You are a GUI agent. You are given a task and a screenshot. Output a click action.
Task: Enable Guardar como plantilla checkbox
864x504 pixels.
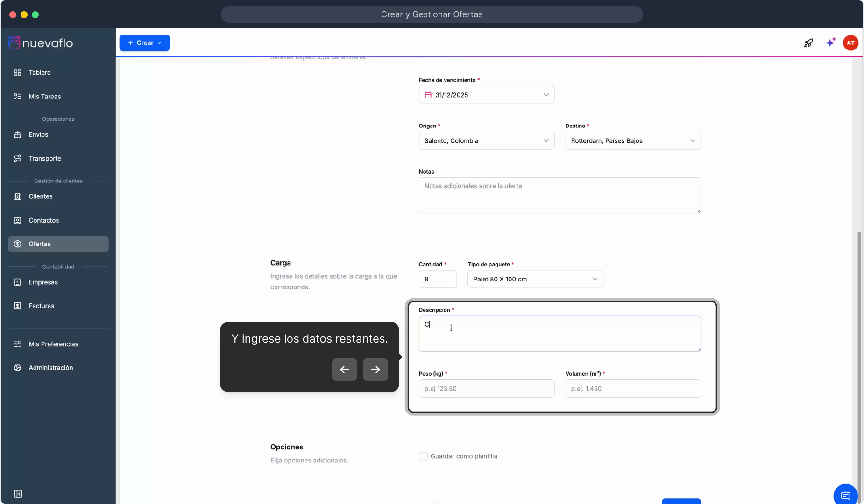click(423, 456)
